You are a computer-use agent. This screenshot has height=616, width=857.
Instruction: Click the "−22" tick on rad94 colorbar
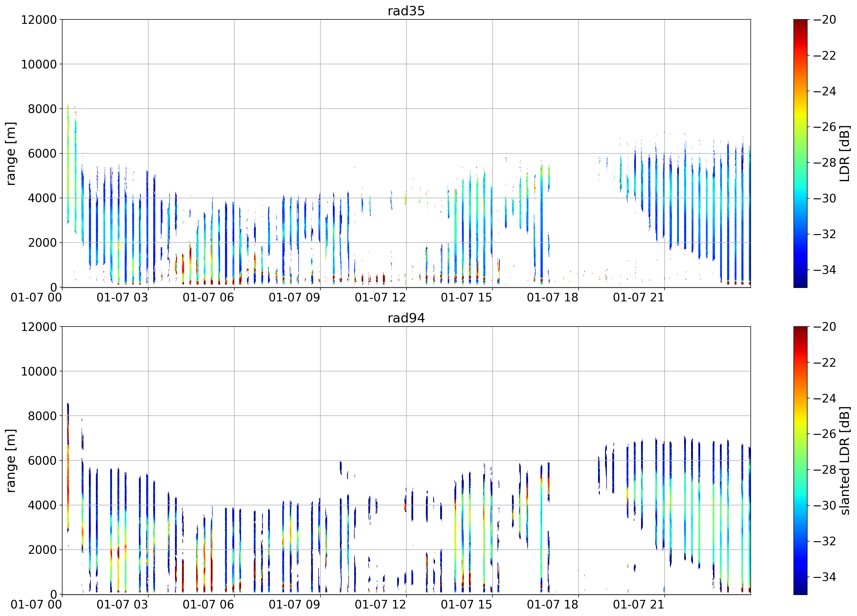tap(825, 363)
